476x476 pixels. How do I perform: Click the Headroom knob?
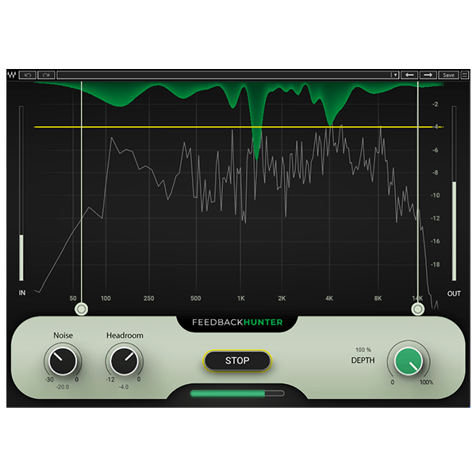(x=121, y=362)
